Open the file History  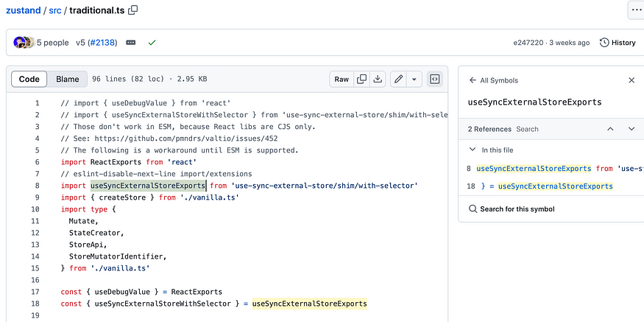point(618,42)
